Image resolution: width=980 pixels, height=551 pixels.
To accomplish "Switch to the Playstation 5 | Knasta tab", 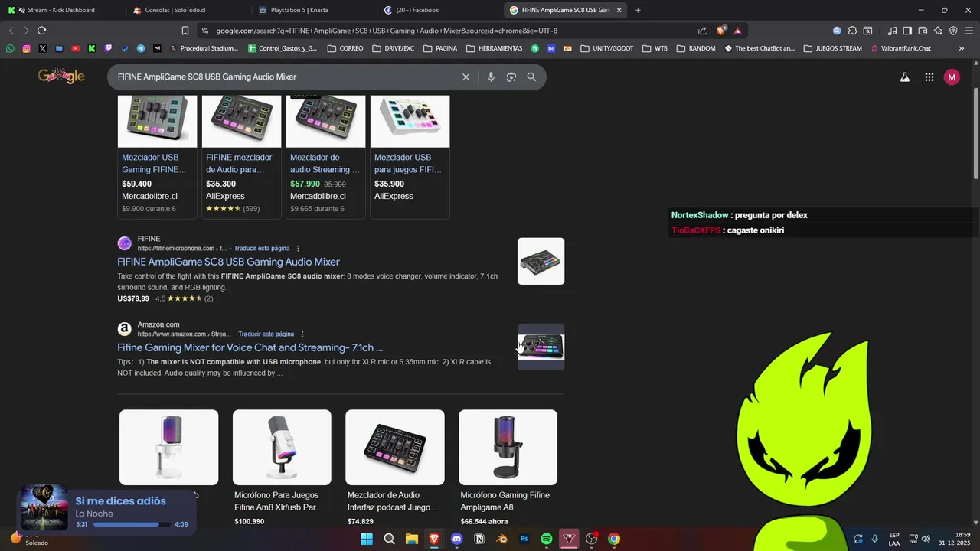I will pos(314,10).
